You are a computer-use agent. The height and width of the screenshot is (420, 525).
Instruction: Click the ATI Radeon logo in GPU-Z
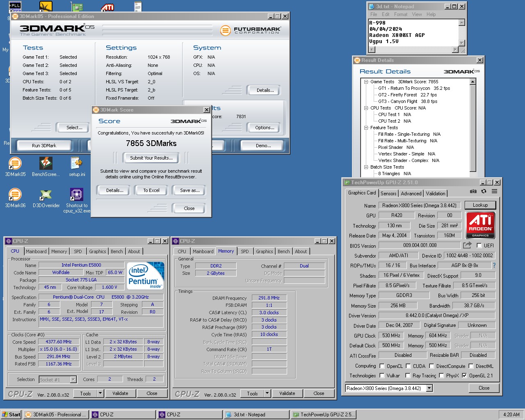pos(480,225)
